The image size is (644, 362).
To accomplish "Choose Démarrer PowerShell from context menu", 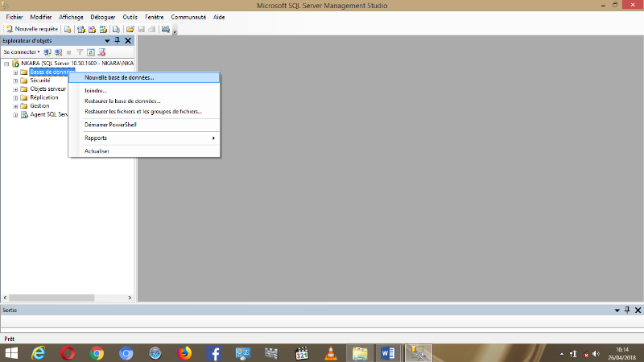I will [144, 125].
